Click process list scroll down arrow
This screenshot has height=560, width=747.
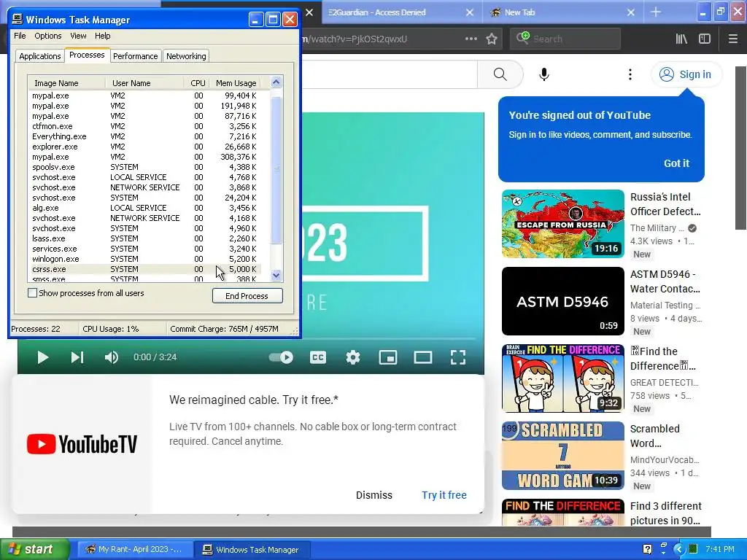[276, 275]
